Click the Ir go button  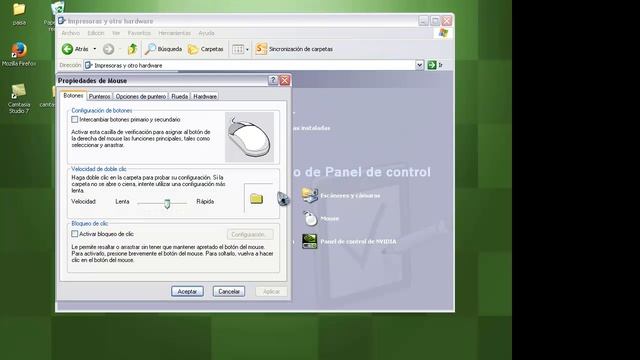click(x=435, y=65)
